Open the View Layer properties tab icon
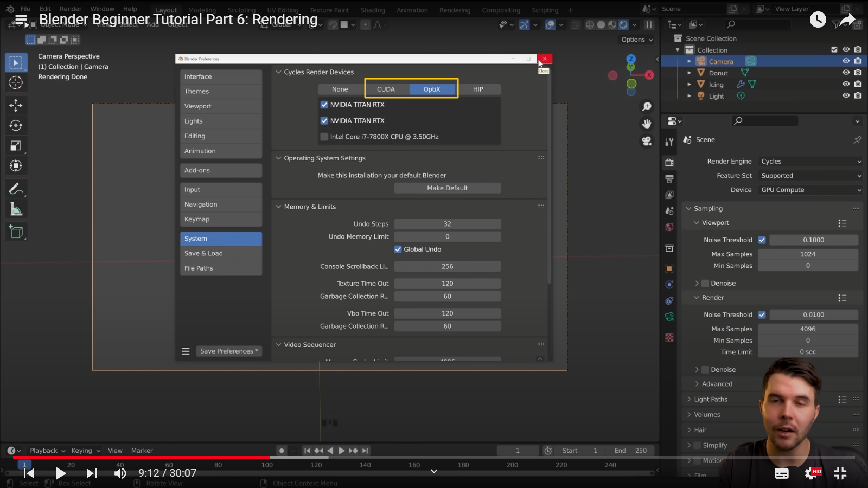The height and width of the screenshot is (488, 868). pos(669,195)
